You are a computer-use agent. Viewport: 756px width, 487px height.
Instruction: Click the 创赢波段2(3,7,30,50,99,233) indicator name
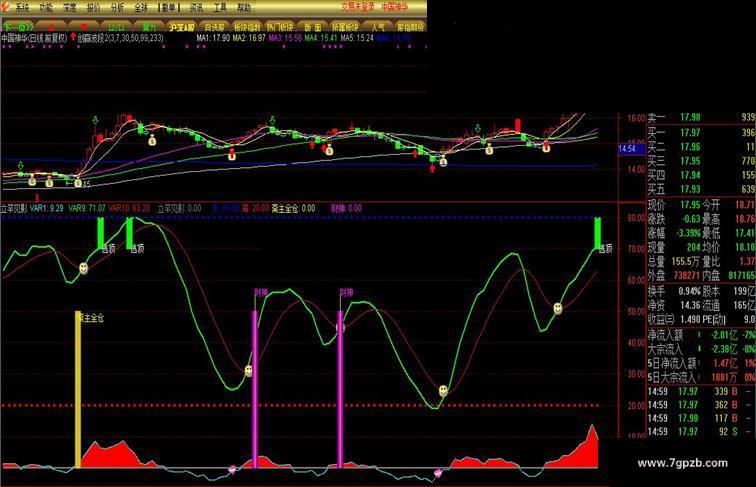pyautogui.click(x=121, y=38)
